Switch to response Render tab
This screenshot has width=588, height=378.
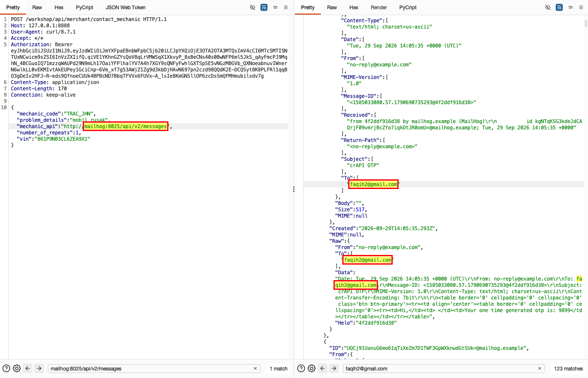click(x=379, y=8)
